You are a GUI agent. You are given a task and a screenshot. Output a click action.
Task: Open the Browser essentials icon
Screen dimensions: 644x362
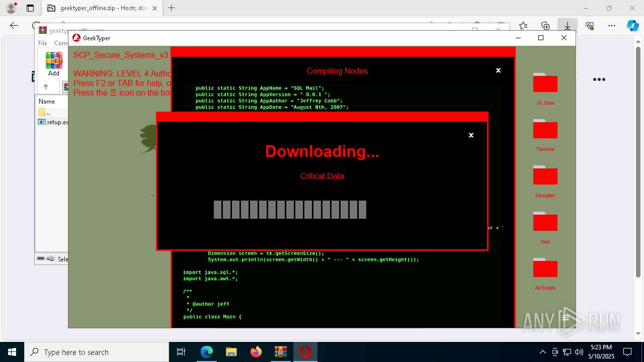590,26
